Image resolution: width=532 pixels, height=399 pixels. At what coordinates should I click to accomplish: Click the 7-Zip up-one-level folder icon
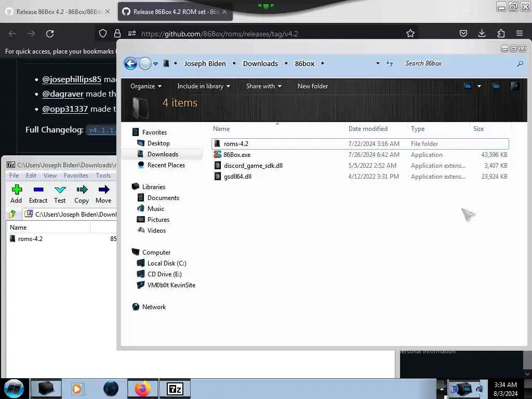[x=13, y=214]
